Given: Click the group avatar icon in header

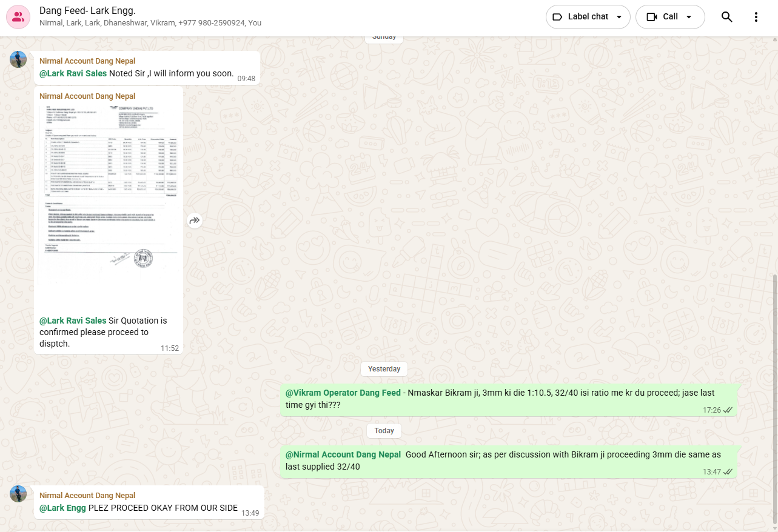Looking at the screenshot, I should tap(18, 17).
